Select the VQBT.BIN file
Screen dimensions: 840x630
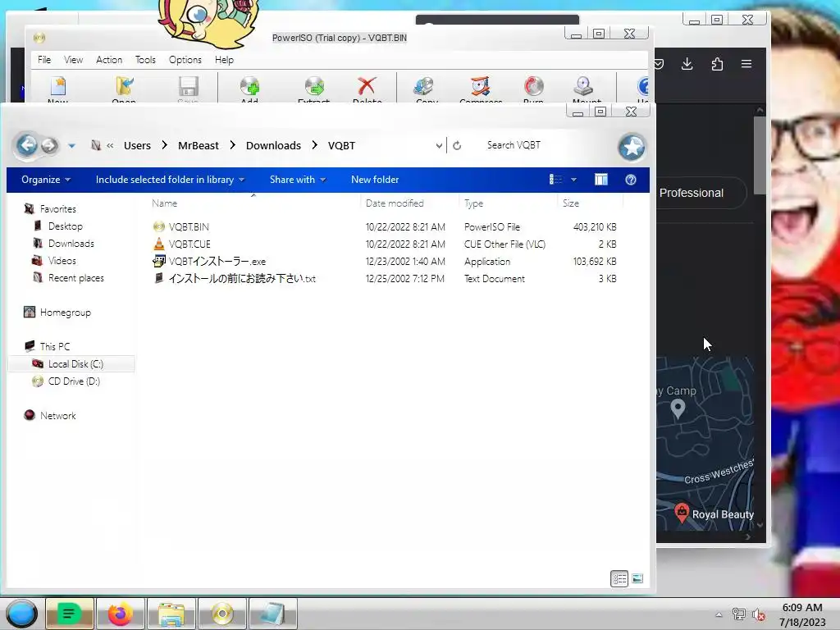(189, 226)
